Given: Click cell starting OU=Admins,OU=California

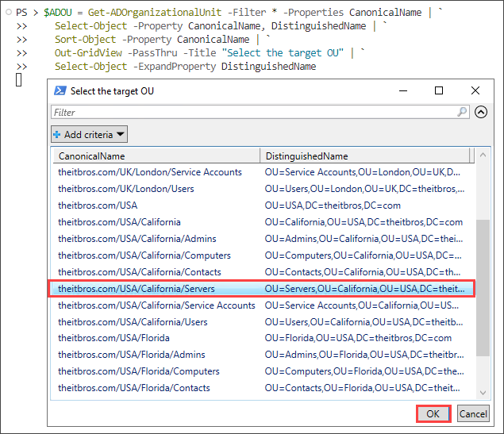Looking at the screenshot, I should [364, 239].
